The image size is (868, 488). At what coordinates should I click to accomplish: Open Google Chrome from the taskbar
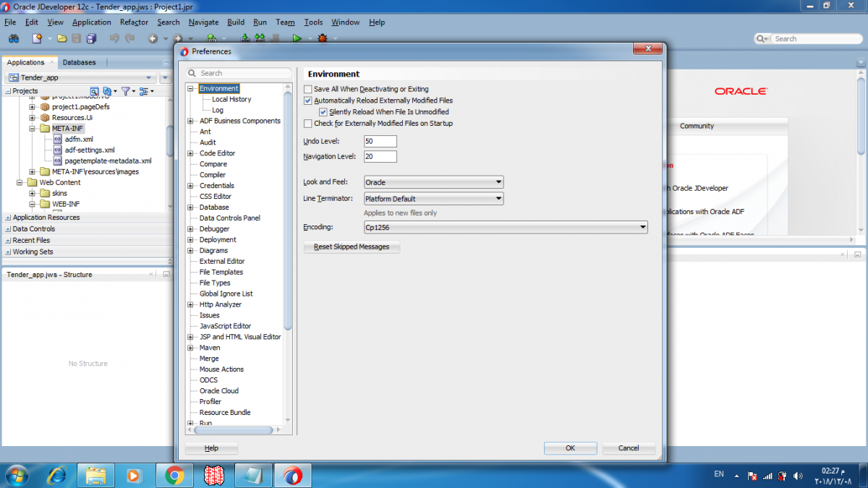tap(174, 475)
